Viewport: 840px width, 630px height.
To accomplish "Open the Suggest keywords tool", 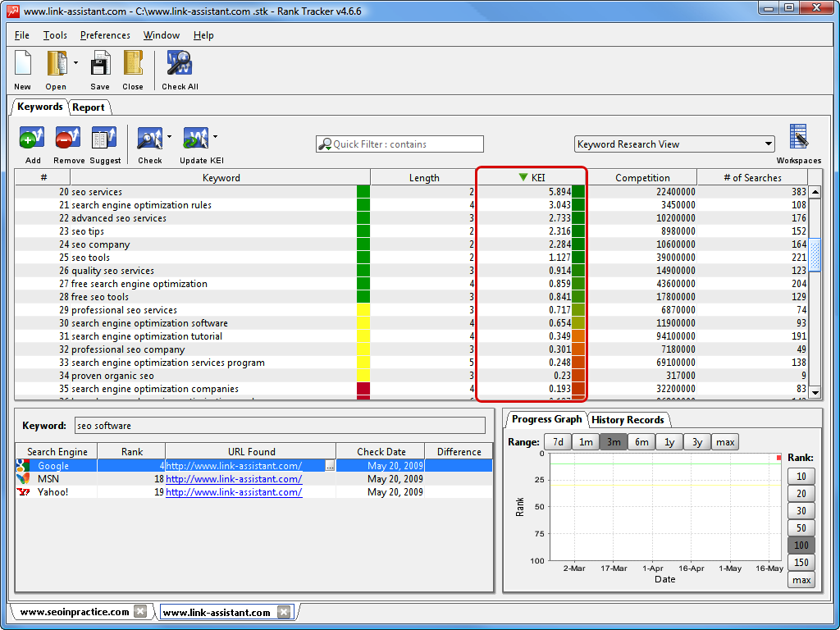I will pos(104,138).
